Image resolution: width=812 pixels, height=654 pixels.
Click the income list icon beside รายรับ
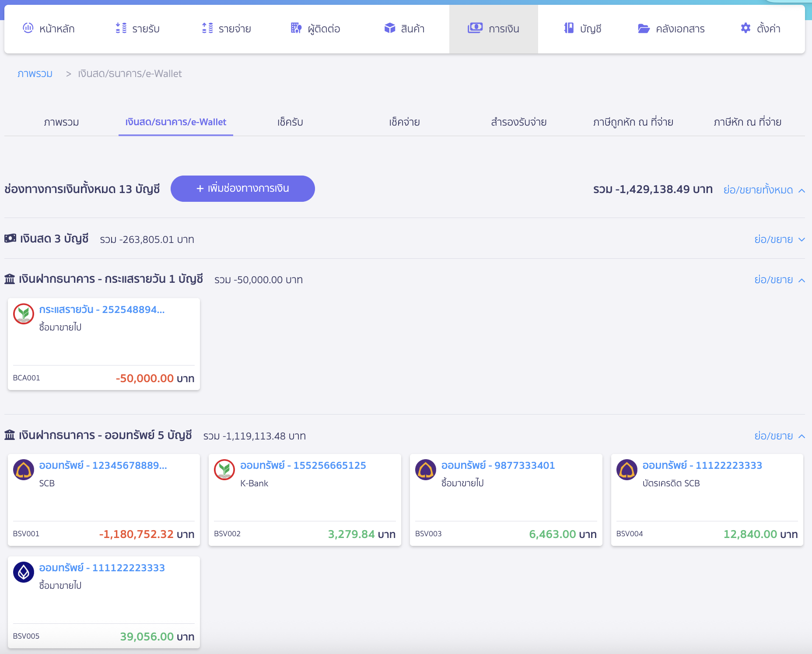(121, 28)
